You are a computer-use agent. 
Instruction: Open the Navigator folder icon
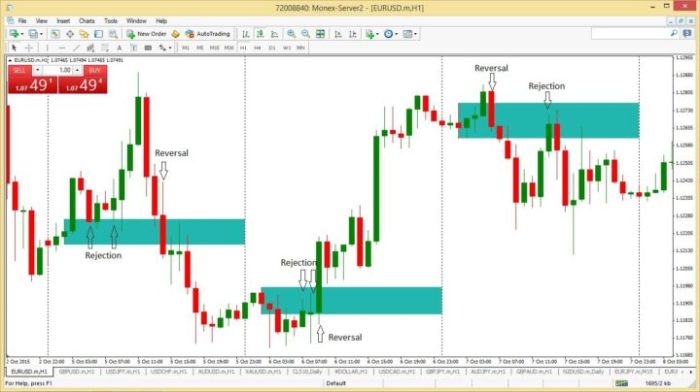[x=84, y=33]
